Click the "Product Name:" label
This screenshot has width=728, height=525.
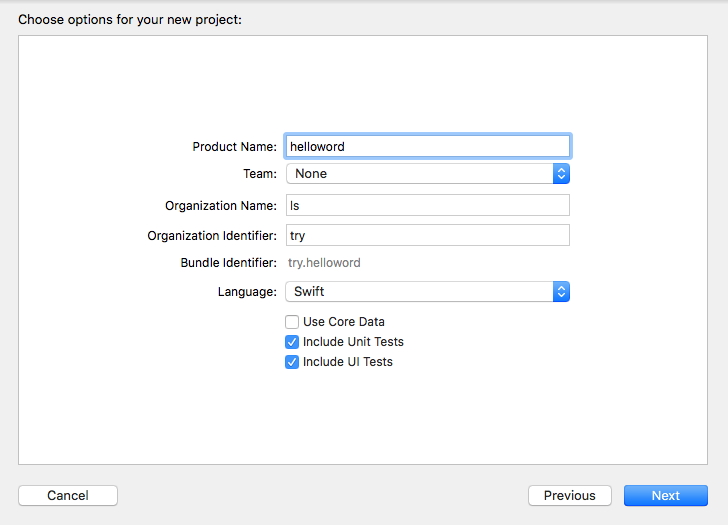click(x=234, y=147)
